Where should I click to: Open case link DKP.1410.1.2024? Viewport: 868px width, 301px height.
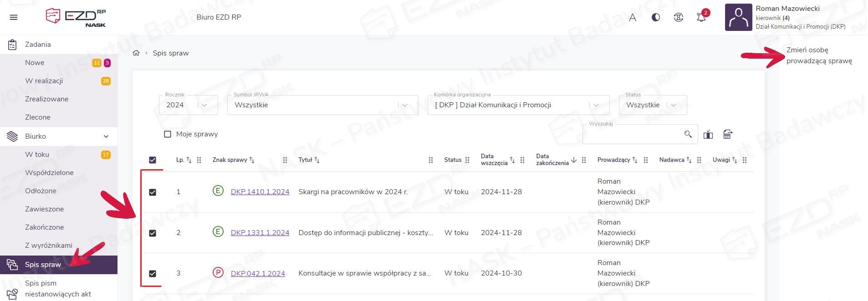(260, 192)
